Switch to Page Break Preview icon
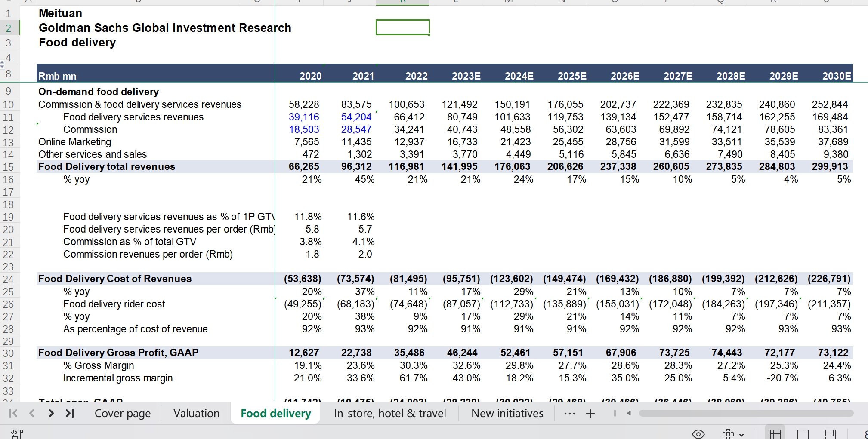 tap(830, 434)
